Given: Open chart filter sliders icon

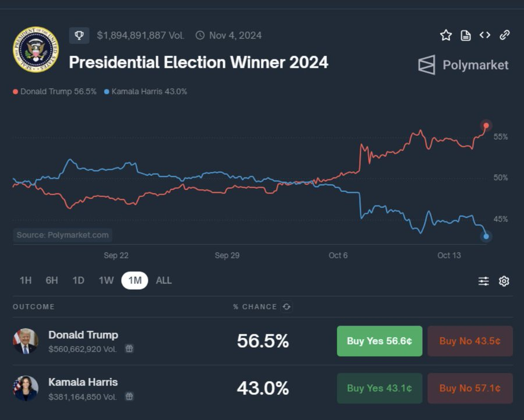Looking at the screenshot, I should 484,281.
